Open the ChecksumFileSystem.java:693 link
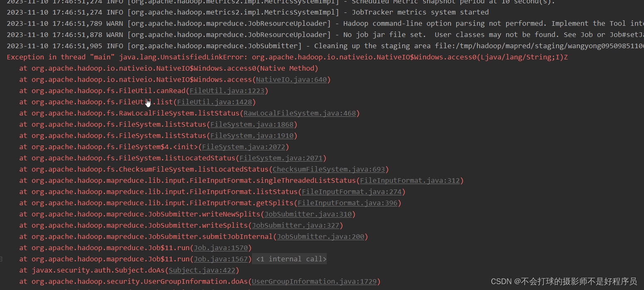The width and height of the screenshot is (644, 290). coord(330,169)
